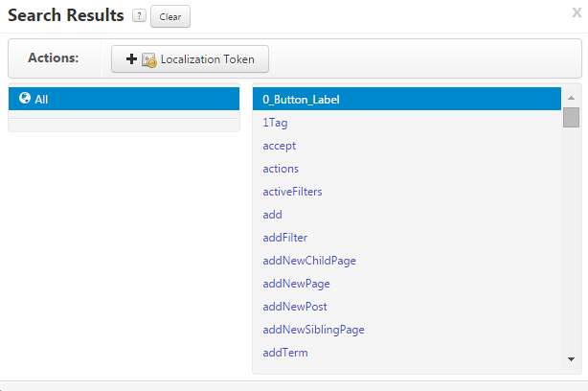Click the scrollbar down arrow
The width and height of the screenshot is (588, 391).
tap(571, 359)
